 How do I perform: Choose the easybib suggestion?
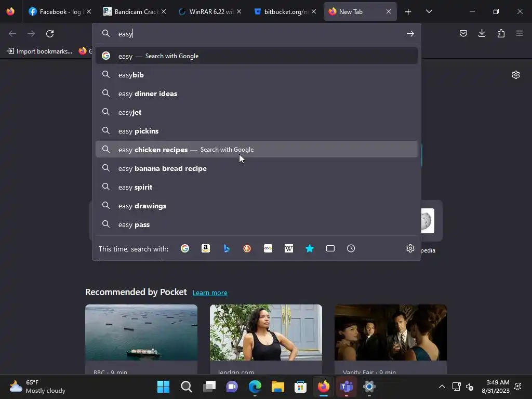[x=257, y=75]
